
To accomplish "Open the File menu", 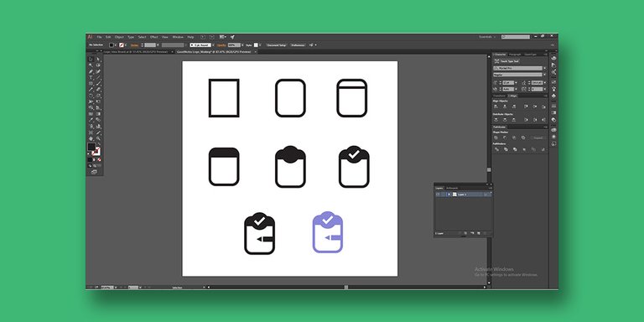I will click(x=100, y=37).
